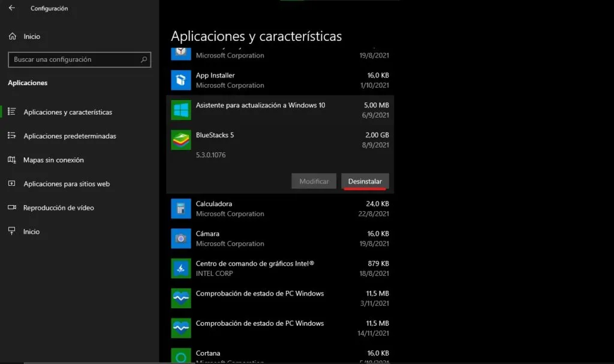
Task: Select the Cámara app icon
Action: (180, 238)
